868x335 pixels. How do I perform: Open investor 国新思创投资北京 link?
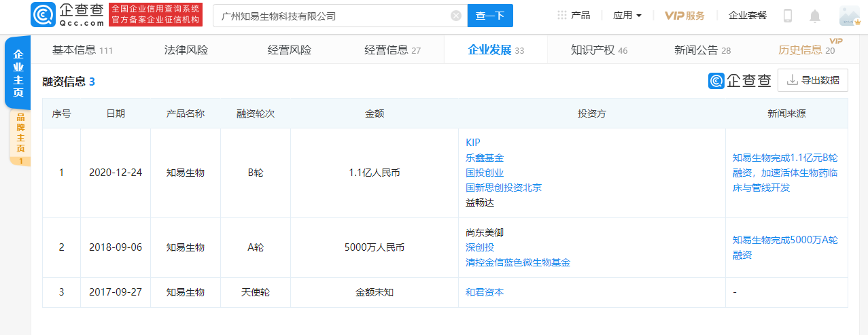tap(504, 188)
